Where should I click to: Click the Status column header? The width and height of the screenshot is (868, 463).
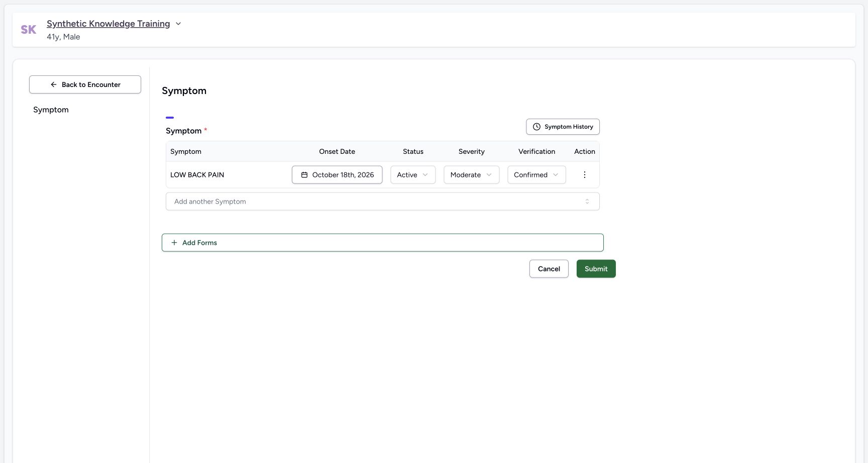coord(413,151)
